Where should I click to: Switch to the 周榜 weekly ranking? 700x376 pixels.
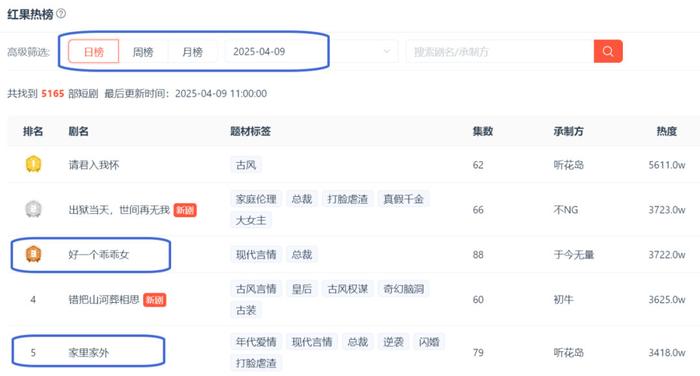143,52
